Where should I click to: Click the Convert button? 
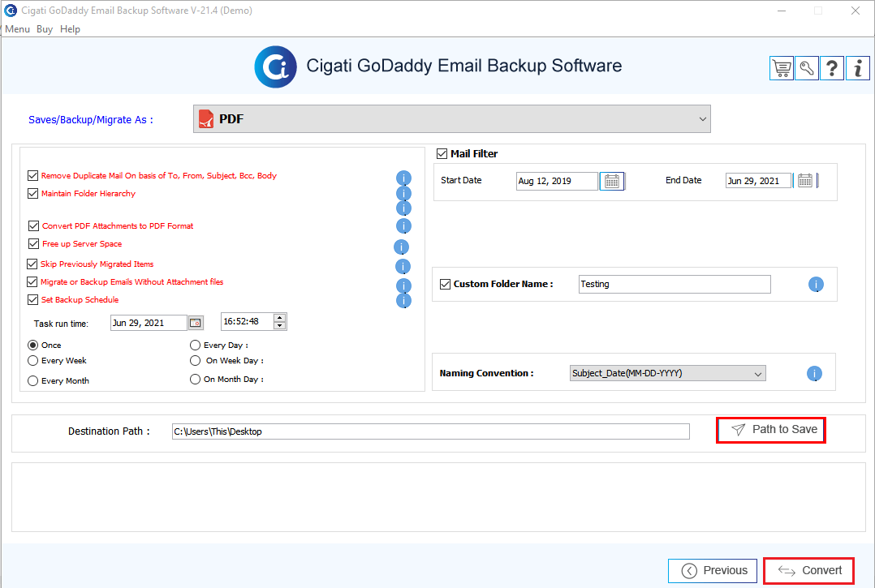[808, 571]
